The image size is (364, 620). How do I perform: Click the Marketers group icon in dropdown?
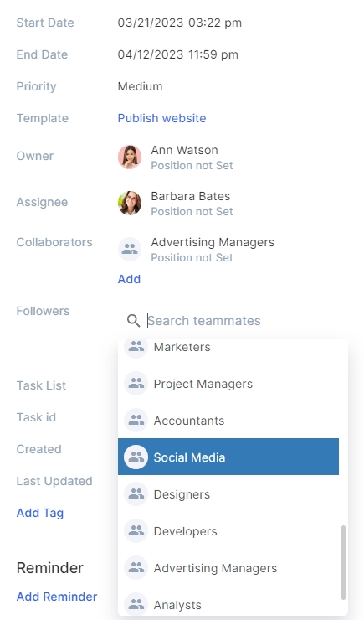(x=136, y=346)
